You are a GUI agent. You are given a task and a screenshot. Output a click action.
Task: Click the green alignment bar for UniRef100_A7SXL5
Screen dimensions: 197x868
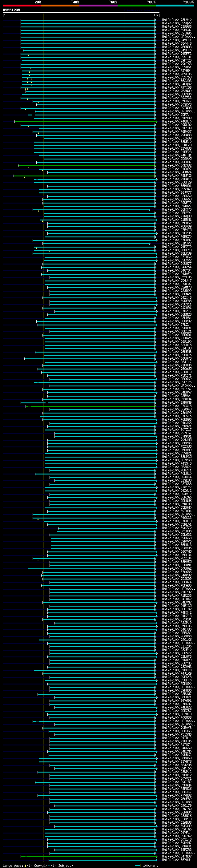91,406
